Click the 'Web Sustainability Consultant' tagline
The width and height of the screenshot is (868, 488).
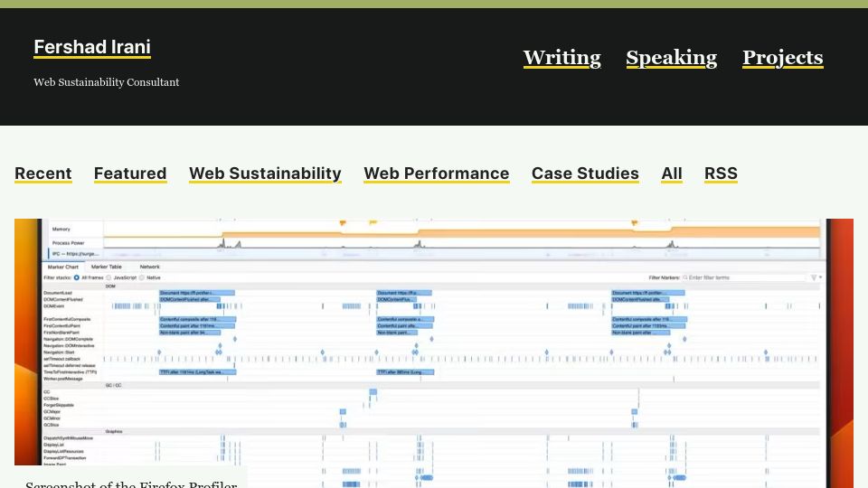107,82
